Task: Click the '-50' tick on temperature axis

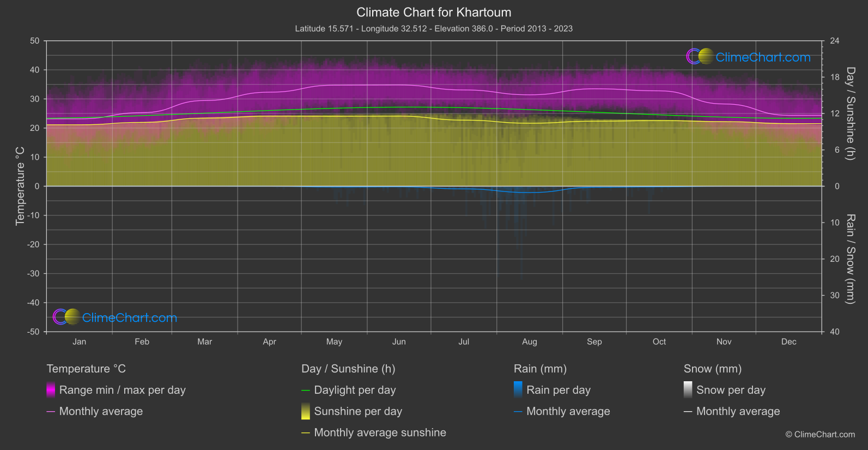Action: pos(33,332)
